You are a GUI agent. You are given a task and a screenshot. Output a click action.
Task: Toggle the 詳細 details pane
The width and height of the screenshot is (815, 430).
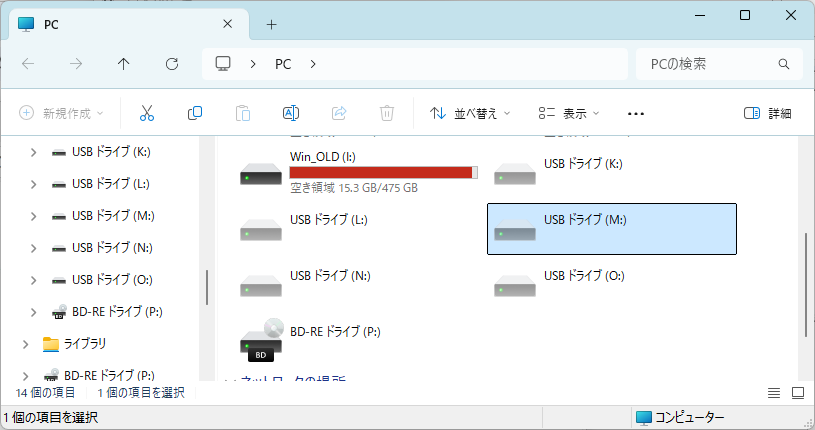768,113
